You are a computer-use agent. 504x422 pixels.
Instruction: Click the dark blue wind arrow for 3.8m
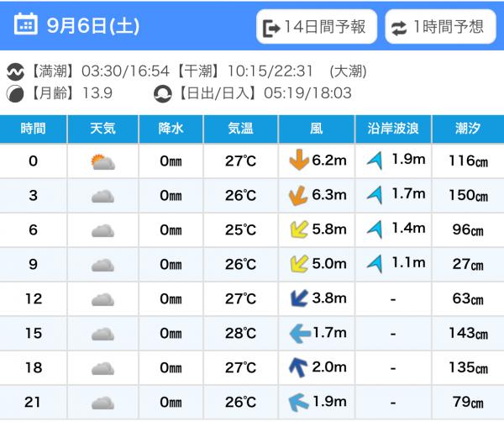(x=296, y=298)
